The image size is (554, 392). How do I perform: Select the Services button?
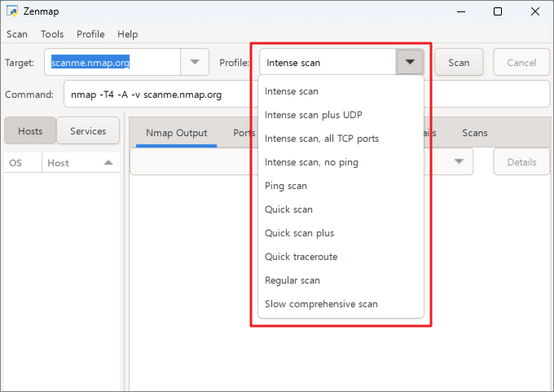88,130
